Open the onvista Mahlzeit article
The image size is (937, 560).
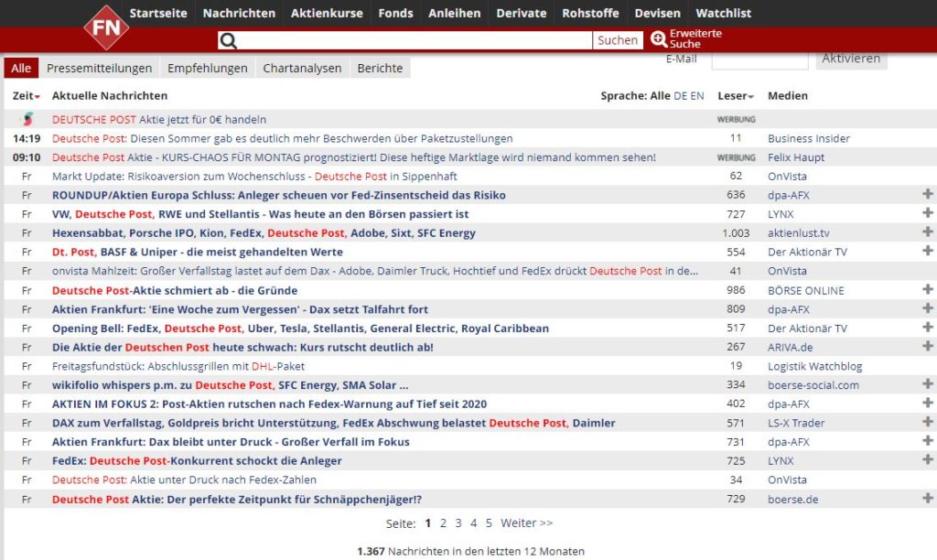coord(374,271)
